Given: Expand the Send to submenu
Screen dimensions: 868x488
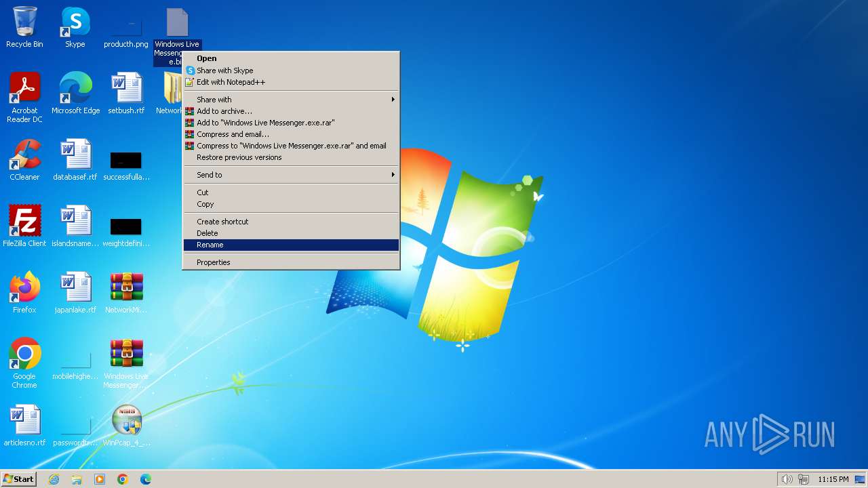Looking at the screenshot, I should coord(291,175).
